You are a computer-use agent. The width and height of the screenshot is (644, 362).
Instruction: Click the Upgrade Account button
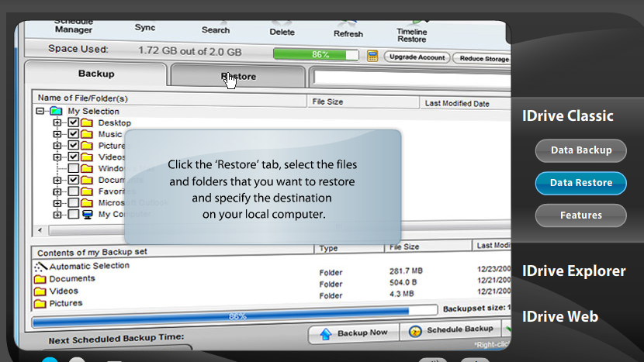(x=417, y=57)
